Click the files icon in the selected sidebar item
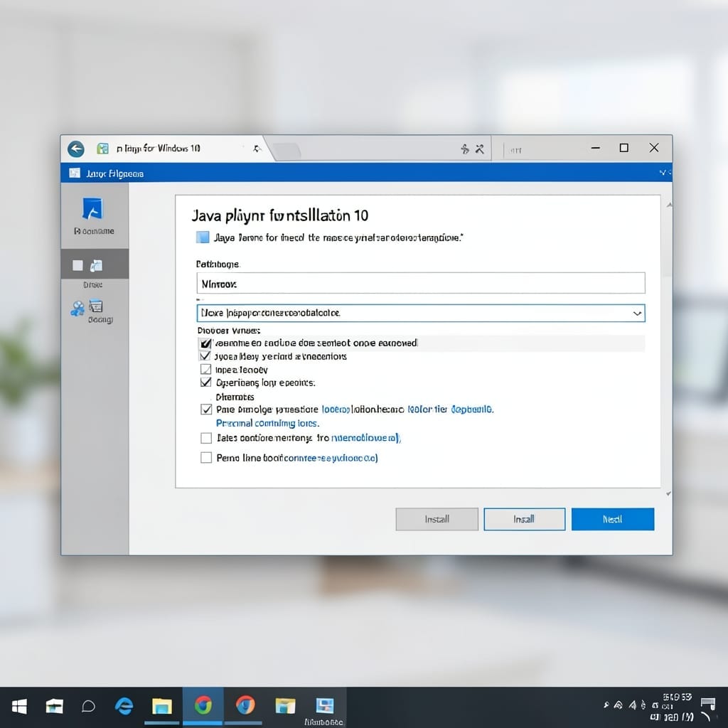Screen dimensions: 728x728 point(96,266)
